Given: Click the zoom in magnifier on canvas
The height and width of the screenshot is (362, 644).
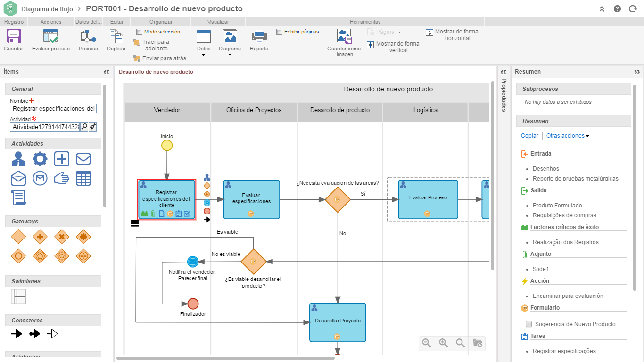Looking at the screenshot, I should pos(443,343).
